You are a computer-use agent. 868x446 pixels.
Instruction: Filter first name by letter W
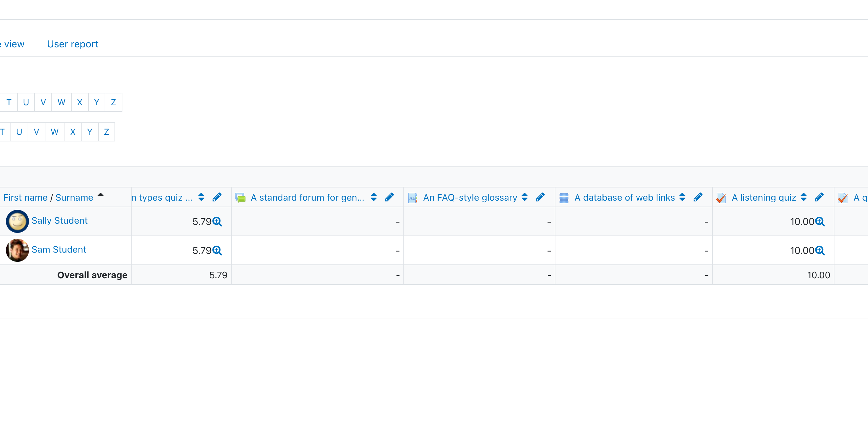point(61,102)
